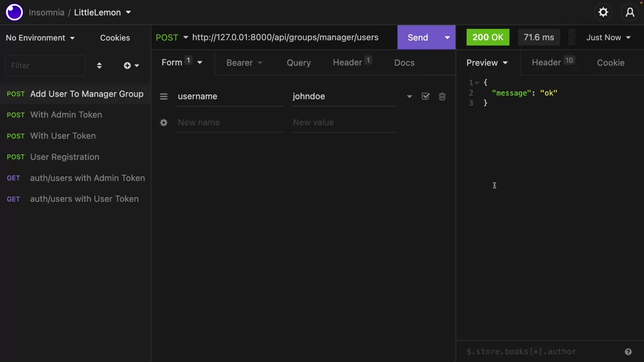The width and height of the screenshot is (644, 362).
Task: Open the No Environment dropdown
Action: click(x=40, y=38)
